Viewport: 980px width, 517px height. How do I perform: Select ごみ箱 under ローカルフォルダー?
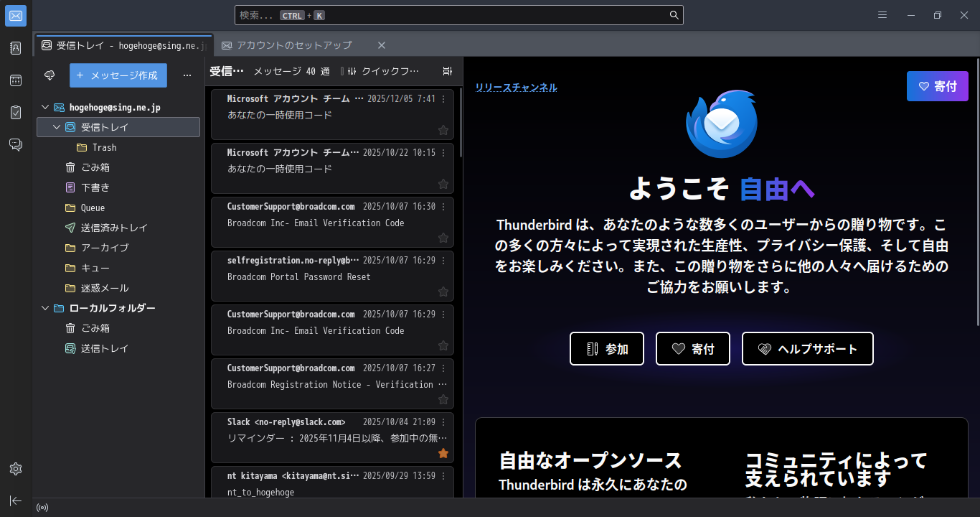click(x=118, y=328)
